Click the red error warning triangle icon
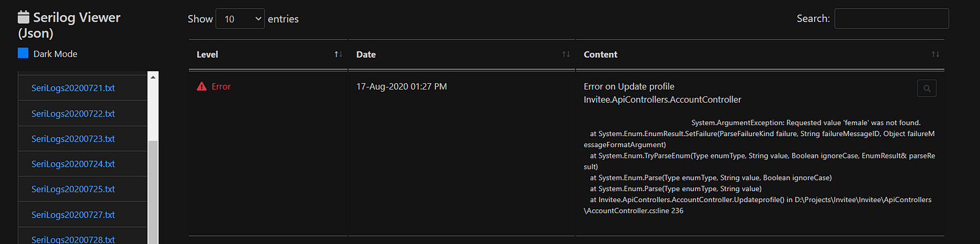The image size is (980, 244). 202,86
